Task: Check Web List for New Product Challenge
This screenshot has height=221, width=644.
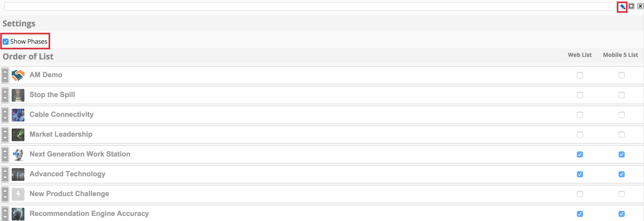Action: coord(580,194)
